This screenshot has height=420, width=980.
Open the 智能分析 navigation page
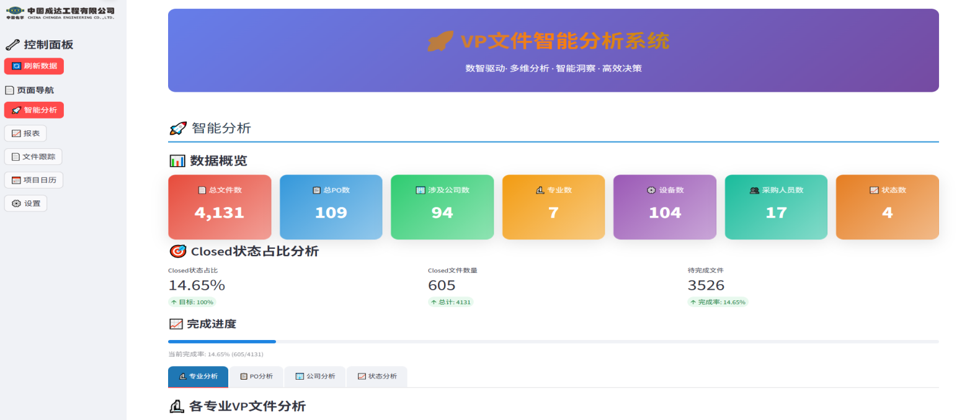(x=34, y=110)
